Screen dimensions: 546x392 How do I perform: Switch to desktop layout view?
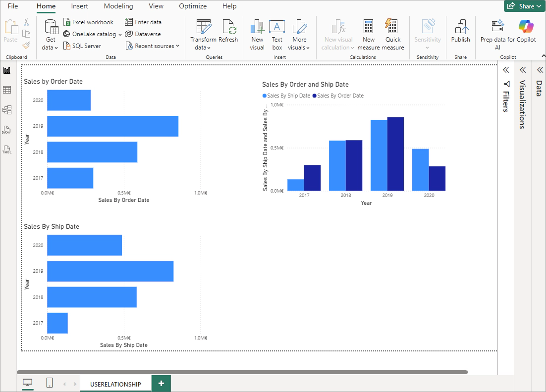coord(28,383)
